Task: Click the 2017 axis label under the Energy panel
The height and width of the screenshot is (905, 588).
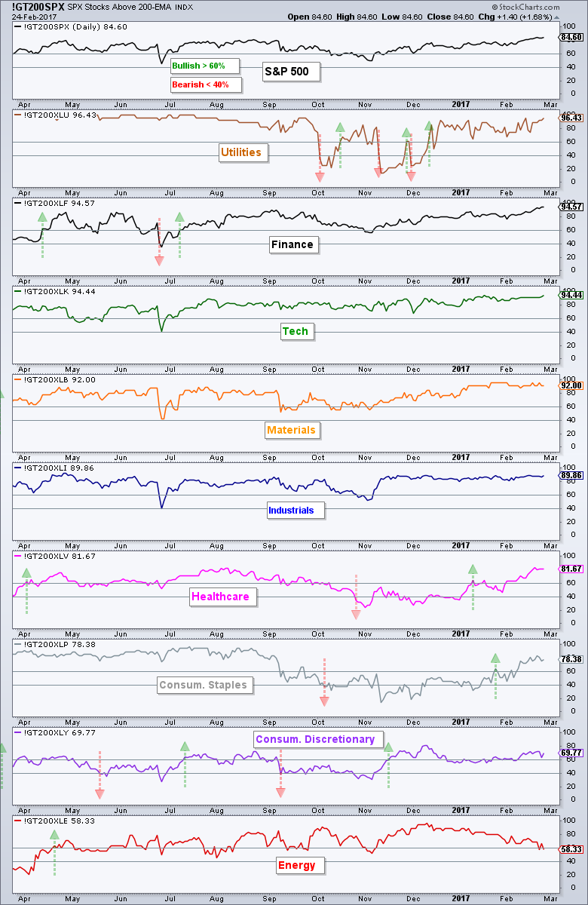Action: (461, 898)
